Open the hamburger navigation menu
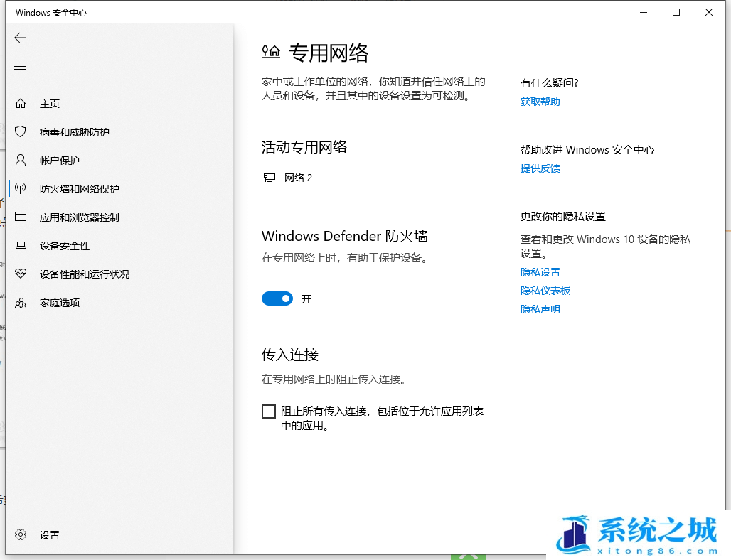 tap(20, 70)
